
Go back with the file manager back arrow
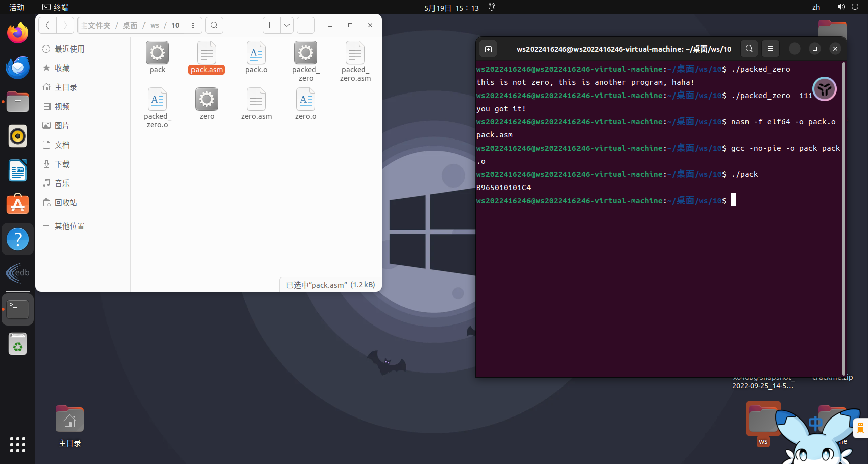[47, 25]
